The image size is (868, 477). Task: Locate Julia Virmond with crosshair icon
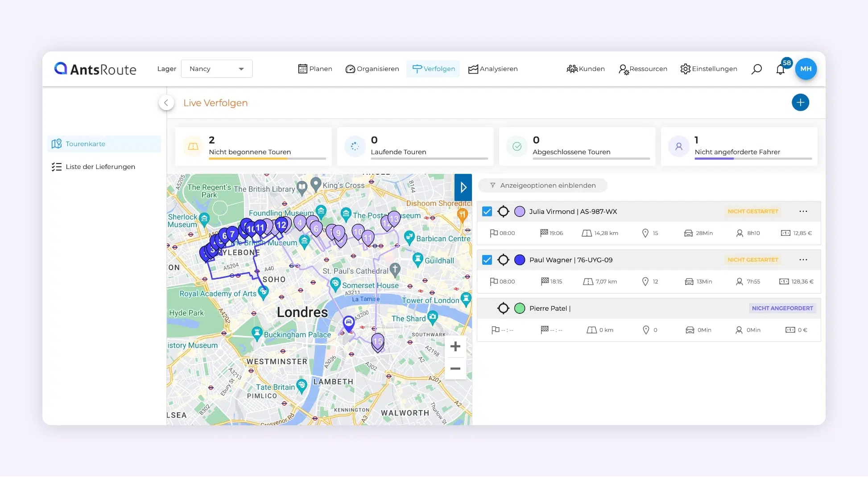[503, 211]
